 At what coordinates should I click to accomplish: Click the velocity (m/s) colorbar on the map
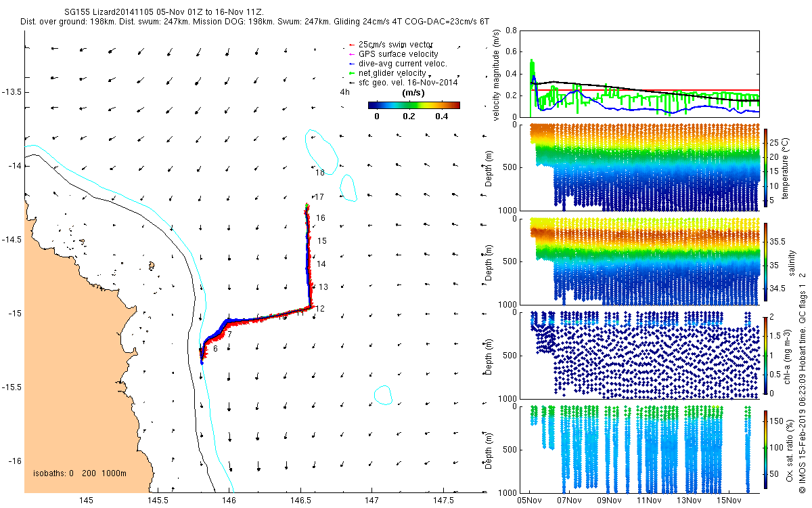tap(414, 105)
